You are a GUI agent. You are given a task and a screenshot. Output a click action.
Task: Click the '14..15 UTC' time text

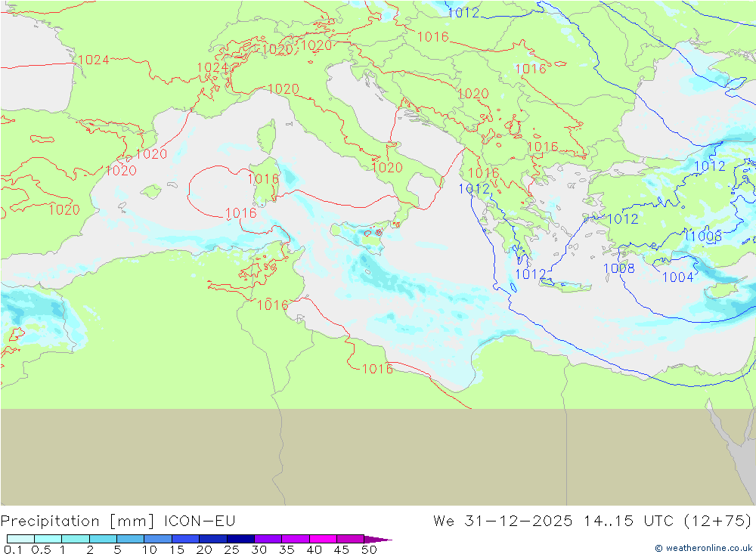pyautogui.click(x=629, y=521)
